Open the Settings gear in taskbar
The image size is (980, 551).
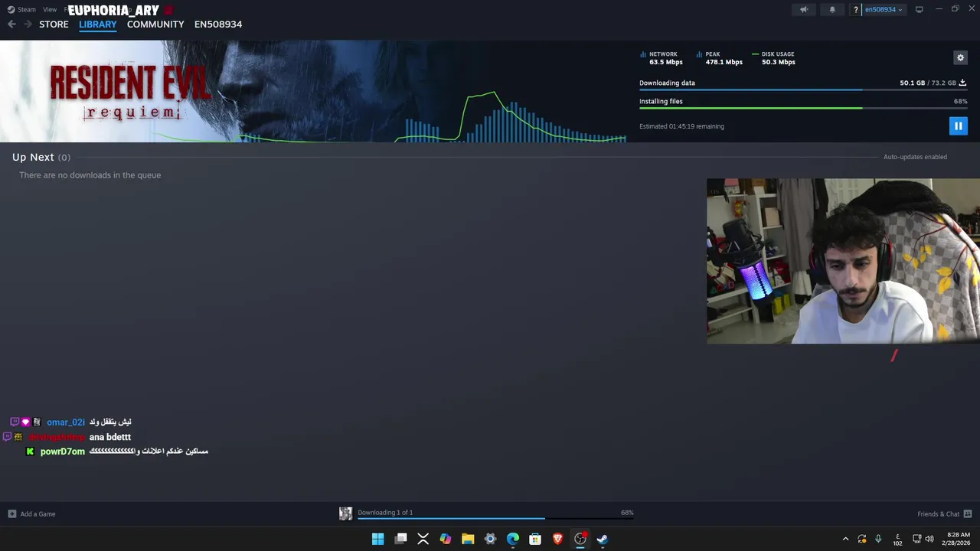point(491,539)
